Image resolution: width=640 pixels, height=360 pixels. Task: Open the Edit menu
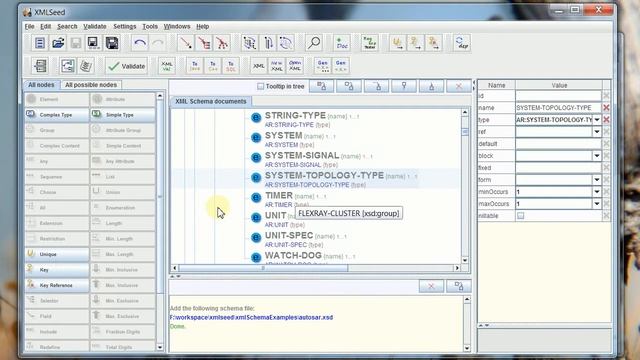[x=45, y=27]
